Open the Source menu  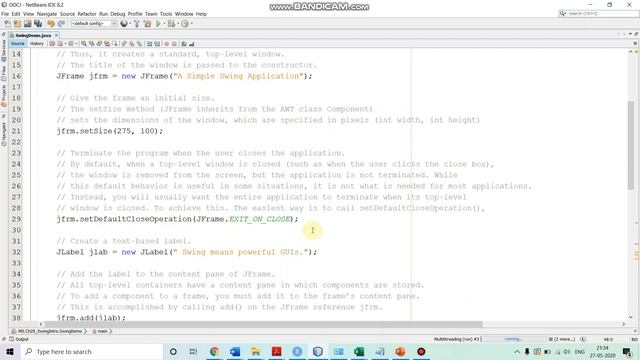click(67, 14)
